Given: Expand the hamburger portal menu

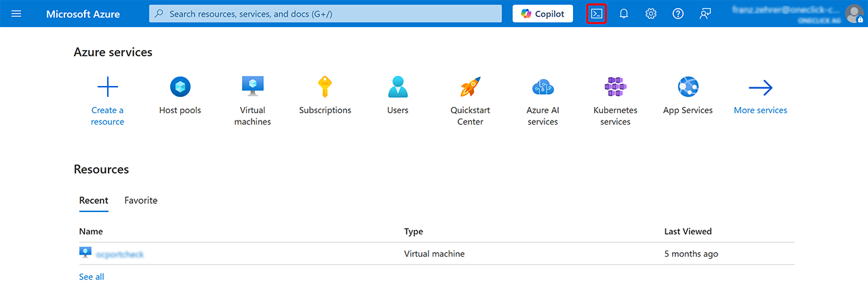Looking at the screenshot, I should coord(16,14).
